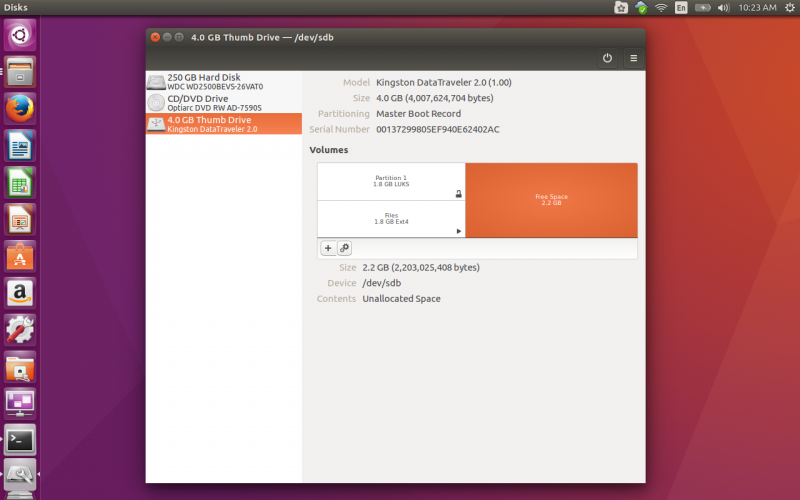Select the 250 GB Hard Disk entry
The image size is (800, 500).
point(224,82)
